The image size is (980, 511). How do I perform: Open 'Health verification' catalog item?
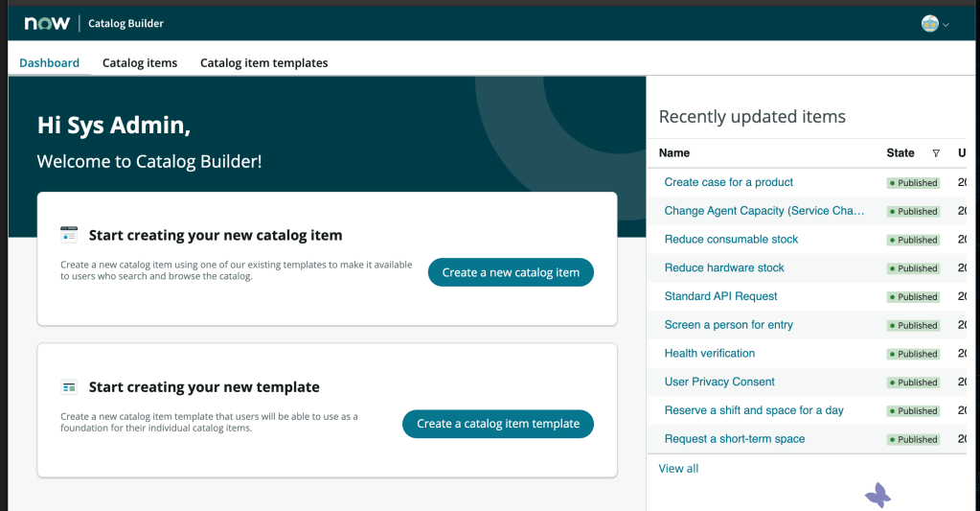pos(709,353)
